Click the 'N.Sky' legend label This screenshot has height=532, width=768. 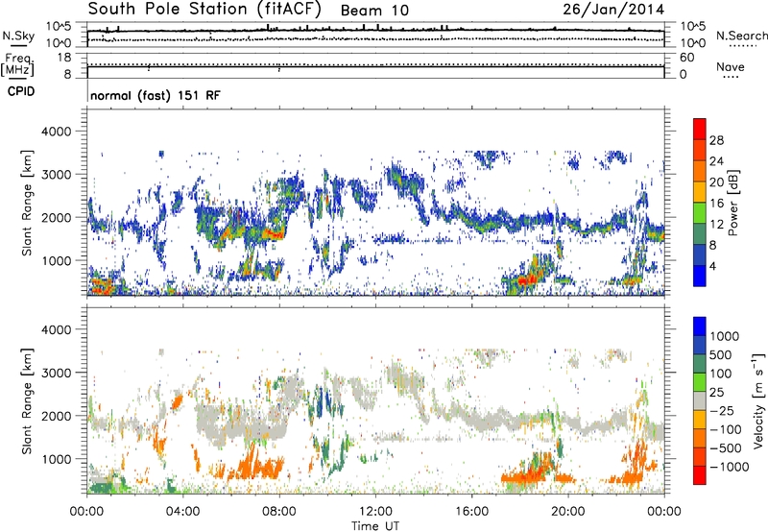tap(18, 36)
